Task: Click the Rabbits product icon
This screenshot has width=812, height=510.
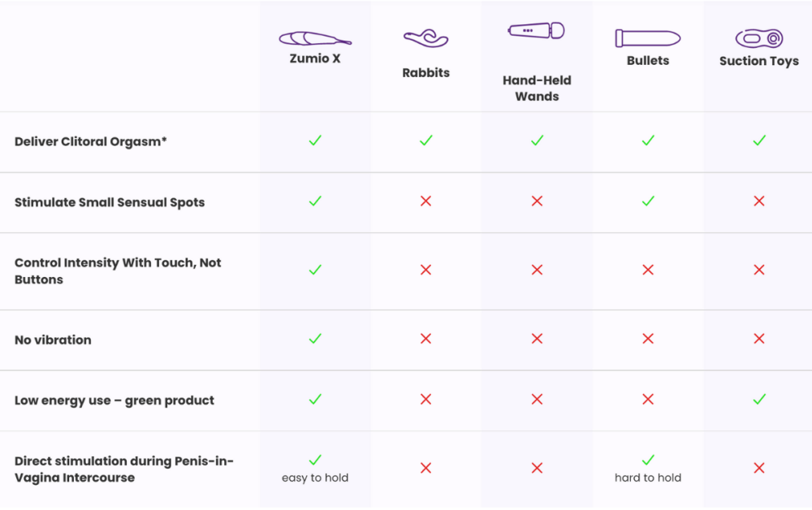Action: [425, 38]
